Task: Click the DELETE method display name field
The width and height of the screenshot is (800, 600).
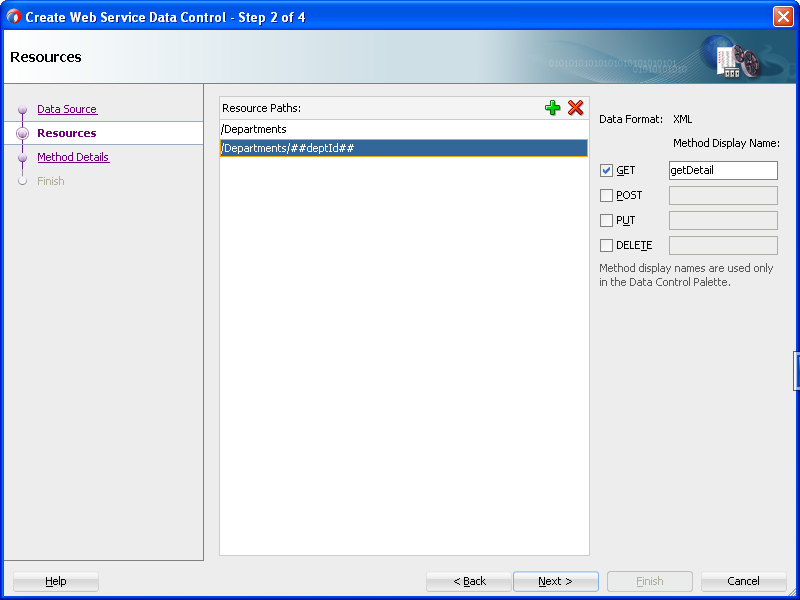Action: [x=723, y=245]
